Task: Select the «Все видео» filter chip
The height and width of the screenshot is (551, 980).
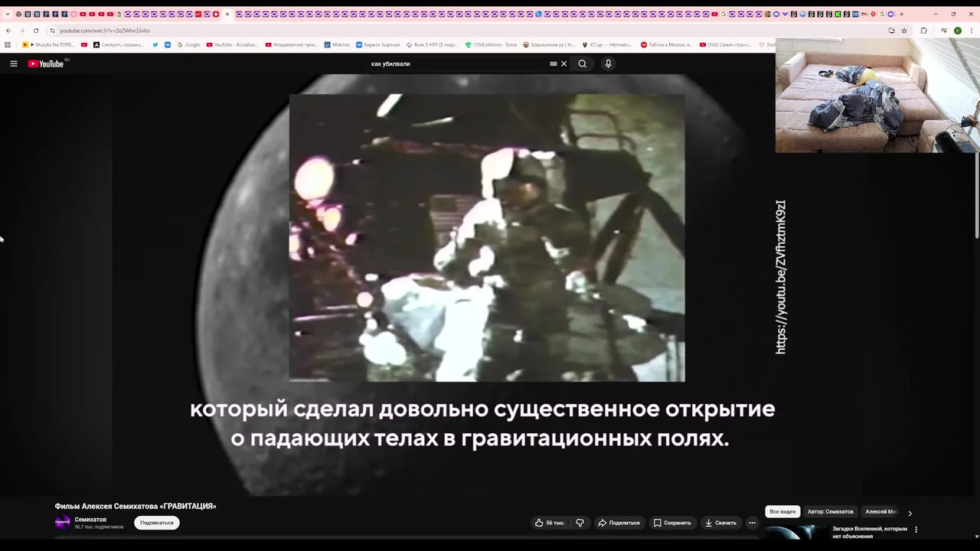Action: pyautogui.click(x=782, y=511)
